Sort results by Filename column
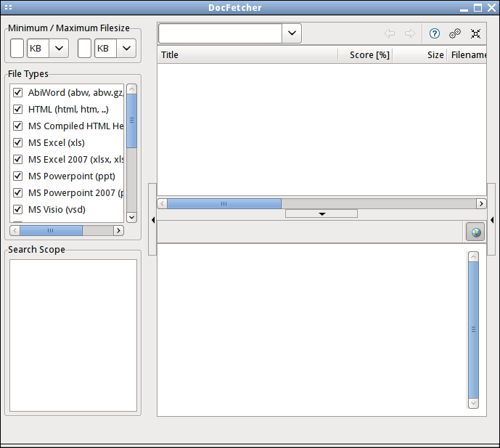 467,54
